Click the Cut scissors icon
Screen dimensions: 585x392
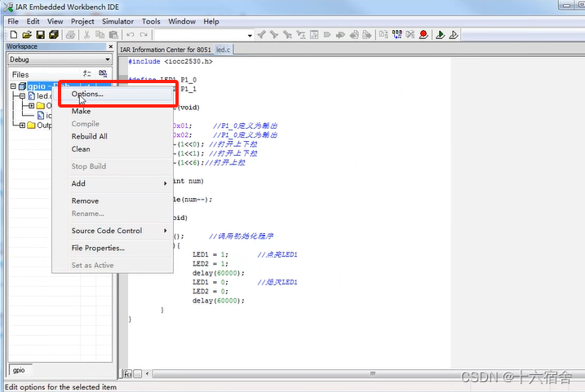86,35
